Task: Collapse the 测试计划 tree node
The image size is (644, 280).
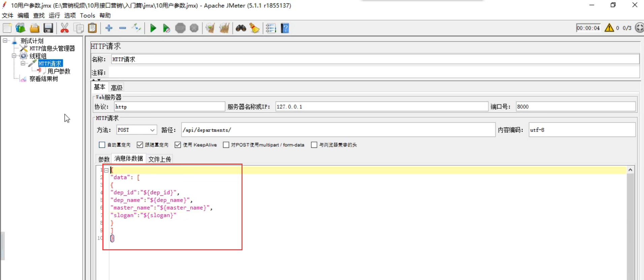Action: pos(5,40)
